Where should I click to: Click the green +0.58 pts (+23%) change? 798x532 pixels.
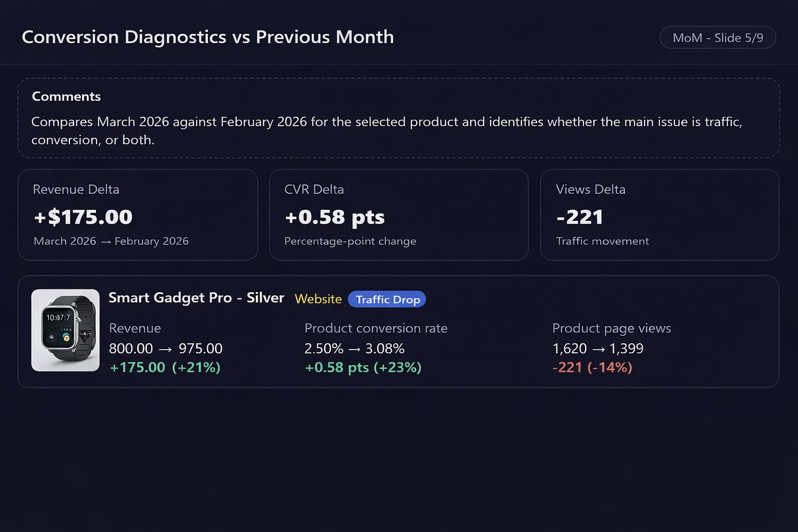(x=363, y=367)
